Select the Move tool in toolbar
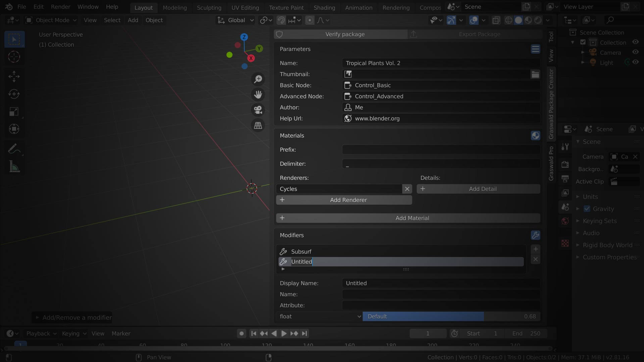The width and height of the screenshot is (644, 362). coord(14,76)
